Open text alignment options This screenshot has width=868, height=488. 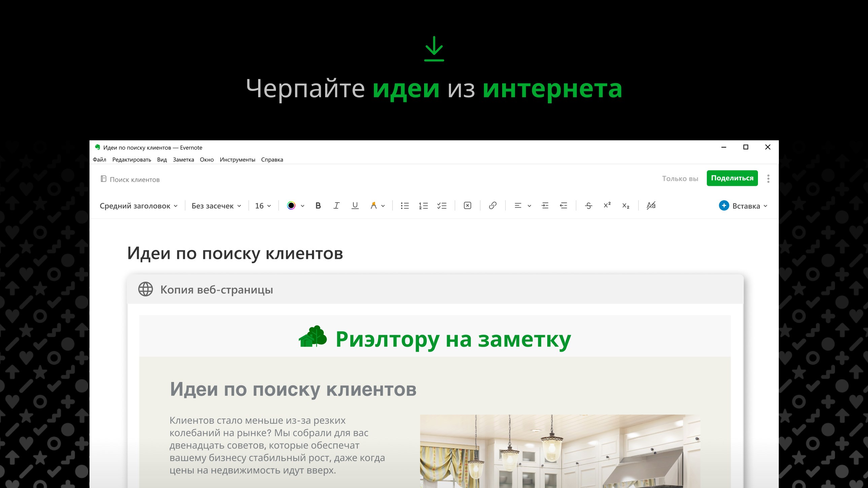tap(518, 206)
